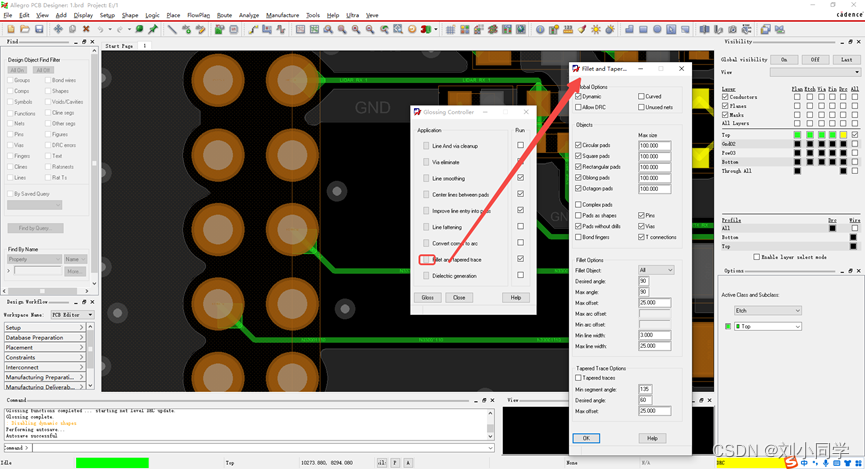Click the Max offset field in Fillet Options
Image resolution: width=865 pixels, height=469 pixels.
click(654, 302)
